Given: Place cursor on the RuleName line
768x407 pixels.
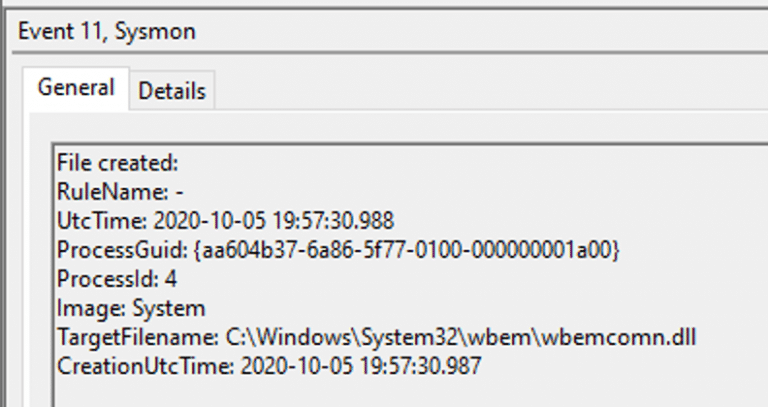Looking at the screenshot, I should 120,192.
